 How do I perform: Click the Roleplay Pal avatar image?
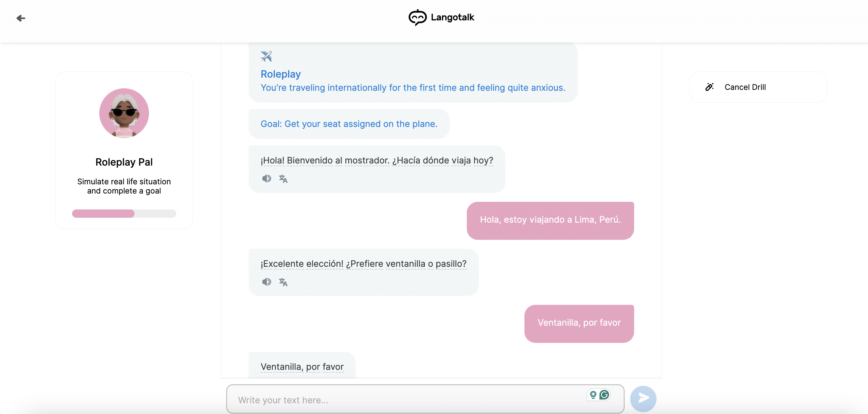(124, 113)
